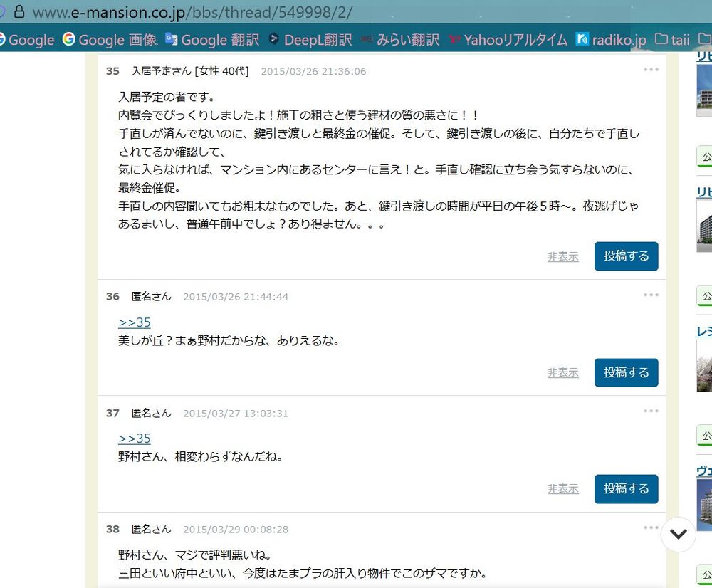Click the line 入居予定の者です。

click(x=167, y=97)
